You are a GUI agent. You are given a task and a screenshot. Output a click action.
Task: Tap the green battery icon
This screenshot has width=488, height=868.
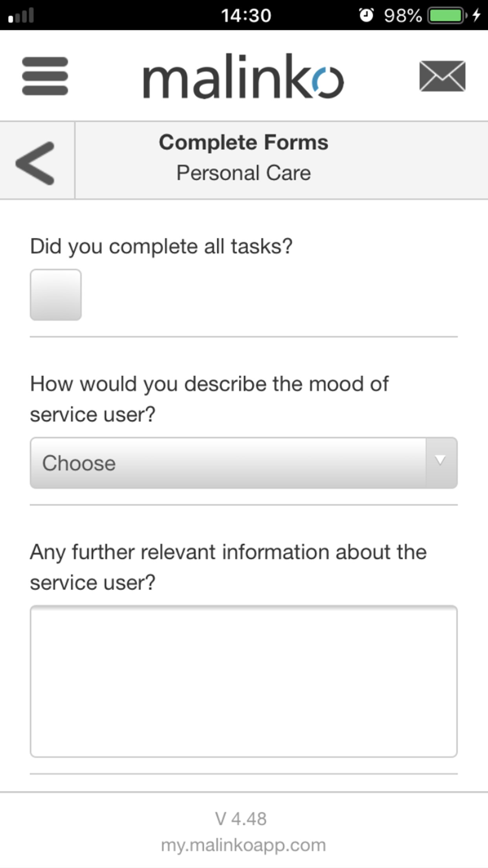(446, 15)
